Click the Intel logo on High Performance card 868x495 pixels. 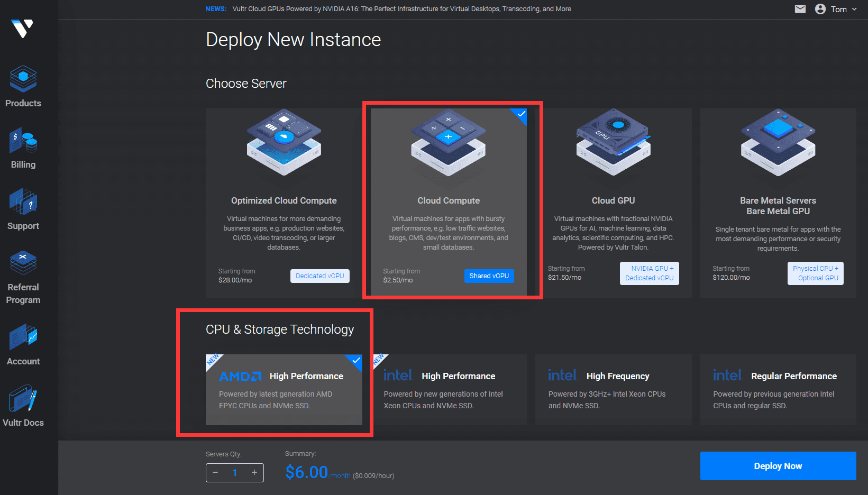[398, 375]
